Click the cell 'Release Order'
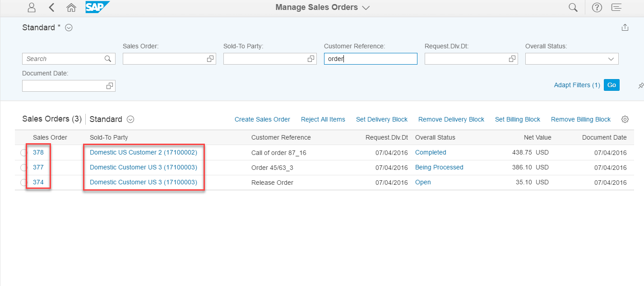Image resolution: width=644 pixels, height=286 pixels. pyautogui.click(x=272, y=183)
